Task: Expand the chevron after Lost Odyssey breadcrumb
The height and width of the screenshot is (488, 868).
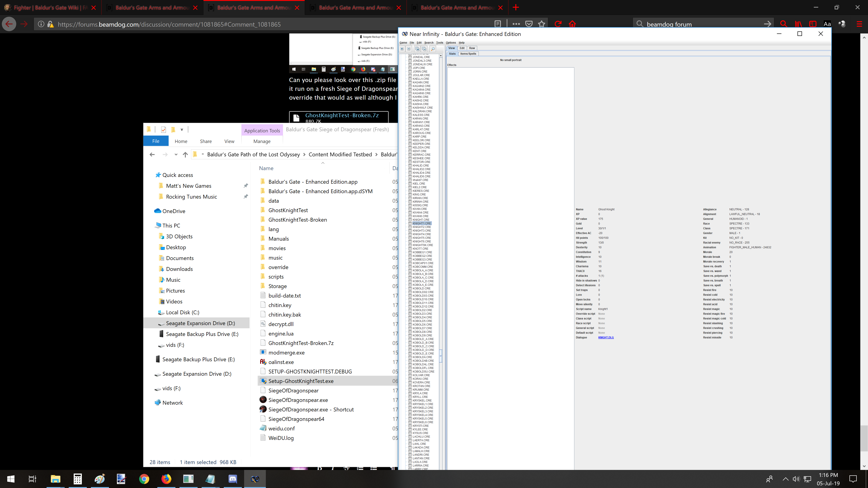Action: pos(304,155)
